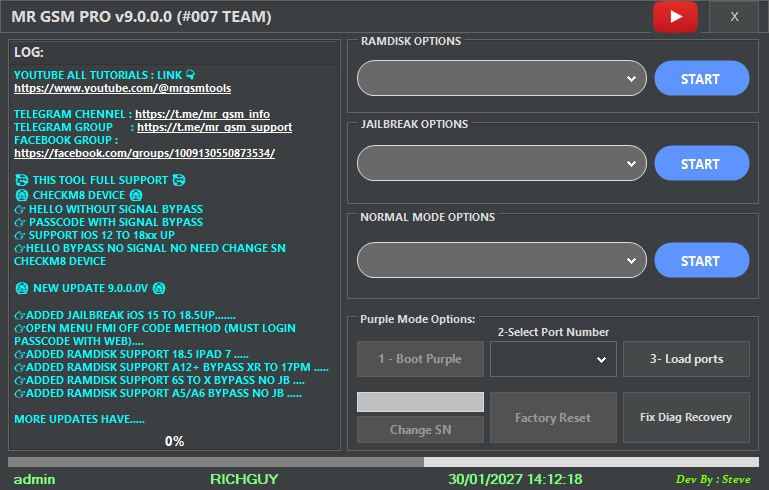The height and width of the screenshot is (490, 769).
Task: Open the Facebook group link
Action: tap(145, 154)
